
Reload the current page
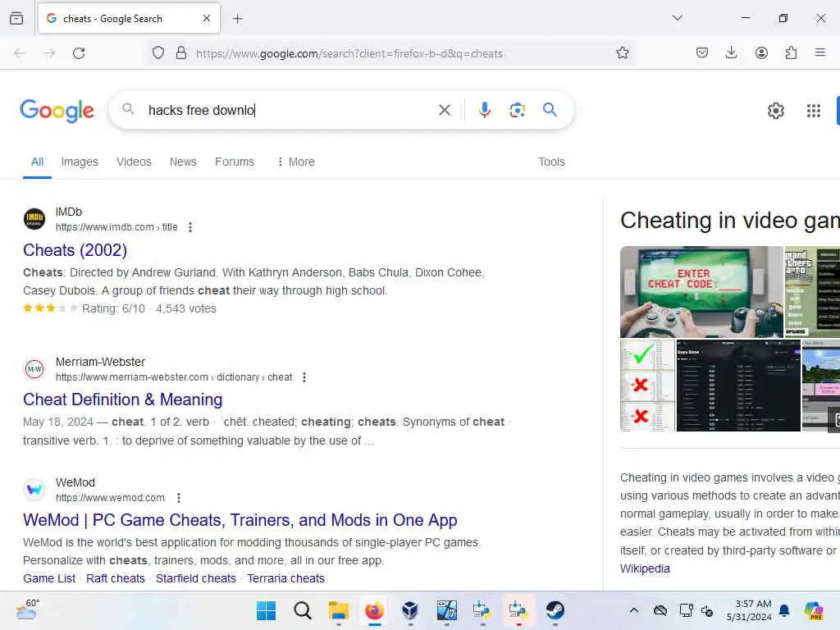79,53
